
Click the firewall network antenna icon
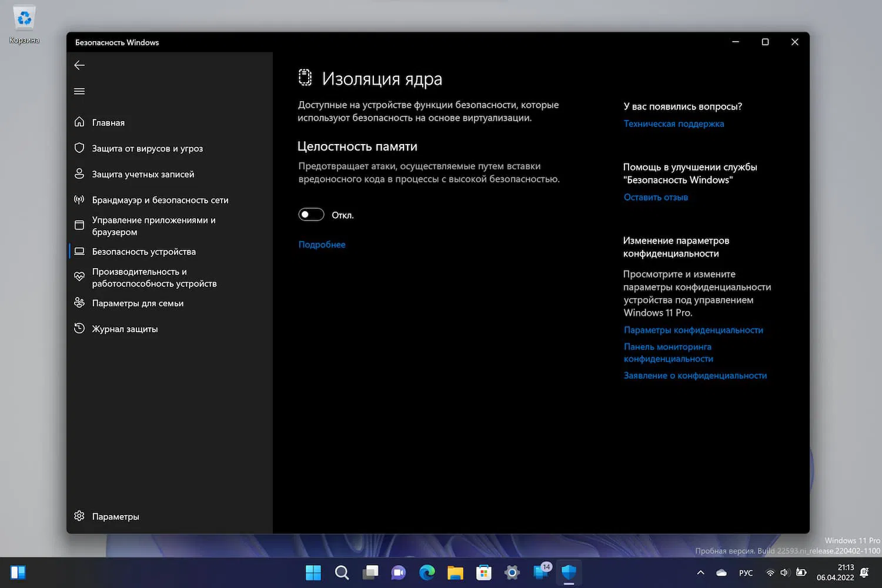point(79,199)
